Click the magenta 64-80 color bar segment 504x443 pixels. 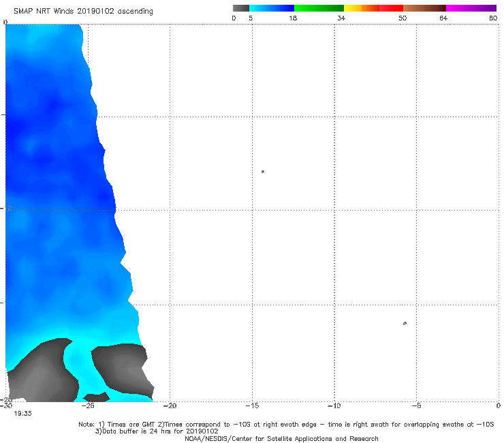point(471,8)
